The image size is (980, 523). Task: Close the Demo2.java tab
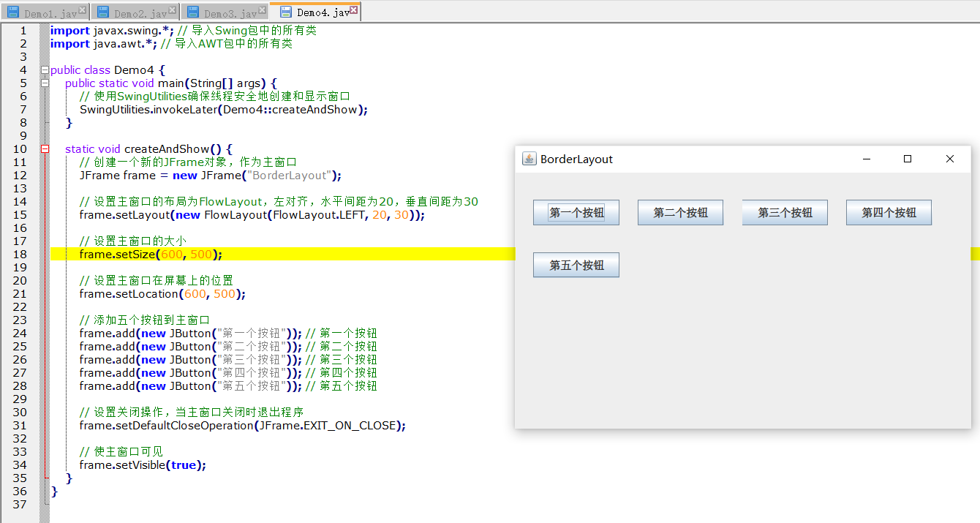coord(172,10)
